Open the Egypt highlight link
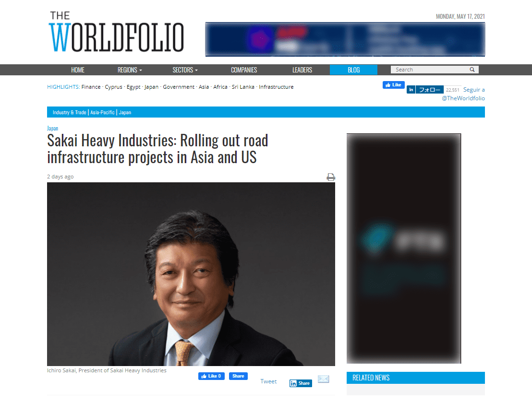532x403 pixels. [x=133, y=87]
